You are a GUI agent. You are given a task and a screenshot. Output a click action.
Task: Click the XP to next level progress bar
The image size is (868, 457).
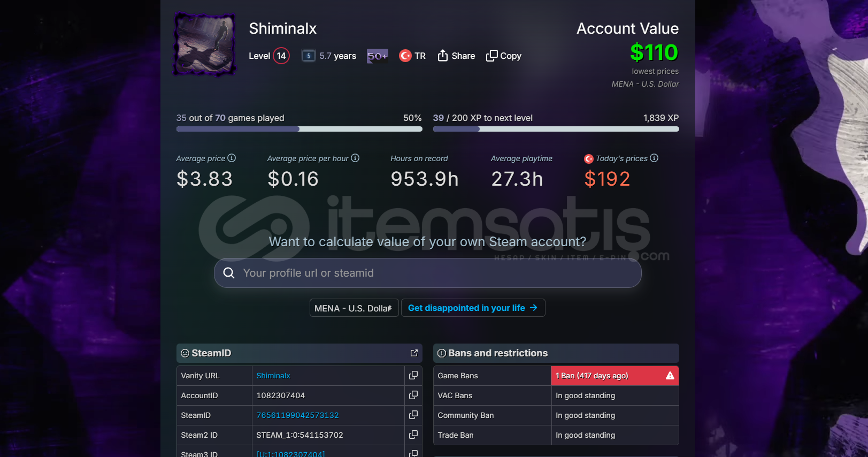pyautogui.click(x=556, y=129)
